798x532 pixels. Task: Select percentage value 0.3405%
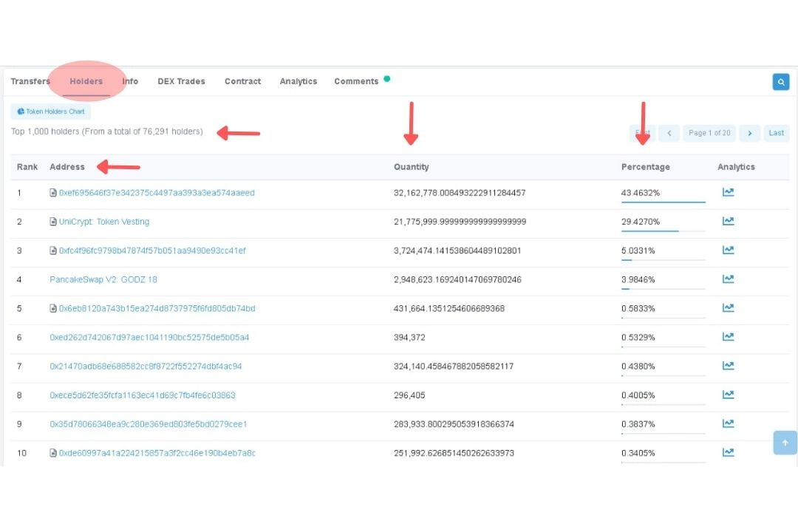tap(638, 453)
